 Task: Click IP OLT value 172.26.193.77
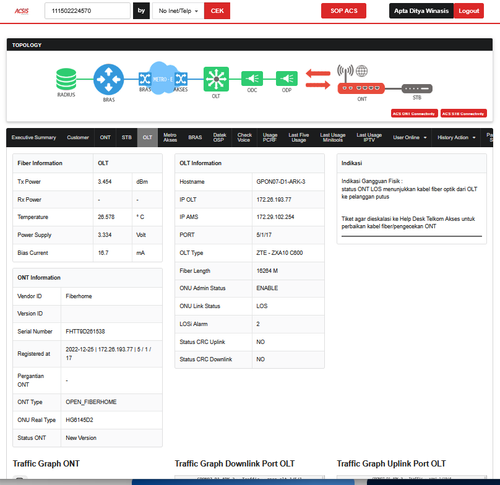tap(274, 200)
